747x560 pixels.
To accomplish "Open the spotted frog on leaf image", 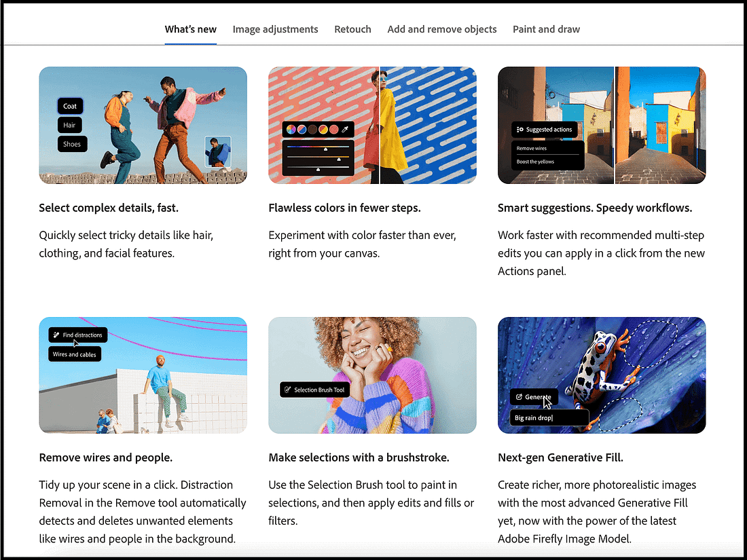I will point(602,375).
